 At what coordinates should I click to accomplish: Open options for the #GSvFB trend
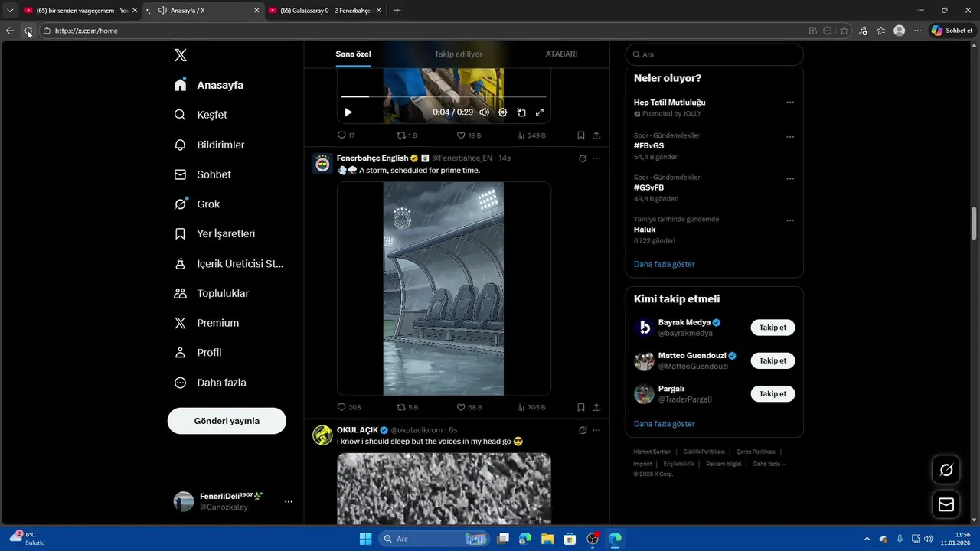coord(790,179)
